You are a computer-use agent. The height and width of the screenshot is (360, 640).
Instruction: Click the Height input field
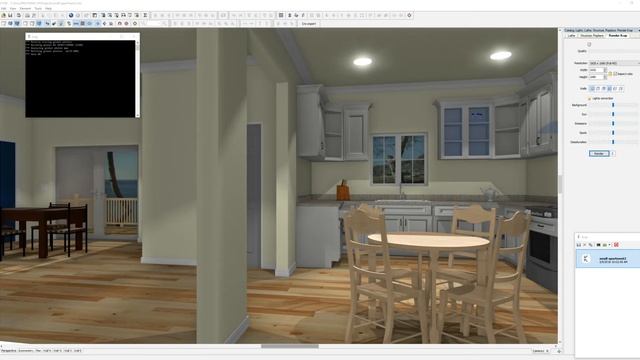click(x=596, y=77)
